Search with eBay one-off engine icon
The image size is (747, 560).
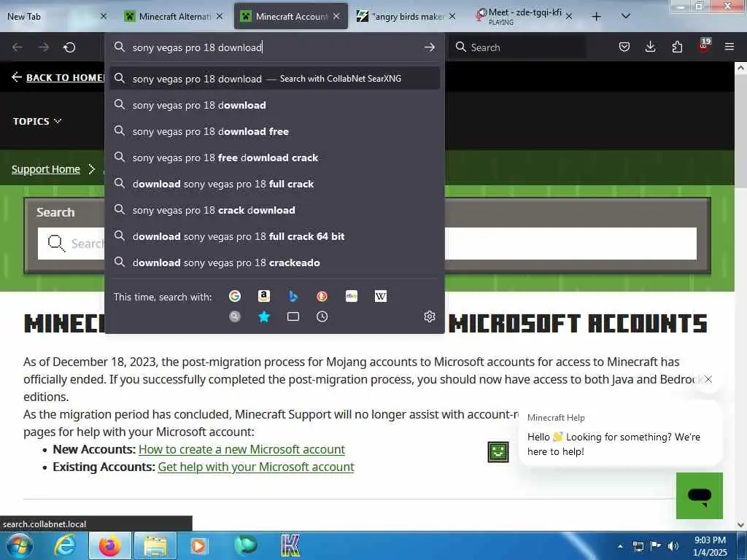click(x=352, y=296)
